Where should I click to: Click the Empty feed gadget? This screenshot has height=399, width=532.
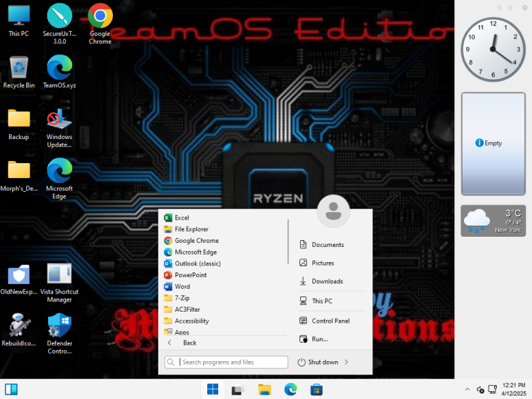pyautogui.click(x=493, y=144)
